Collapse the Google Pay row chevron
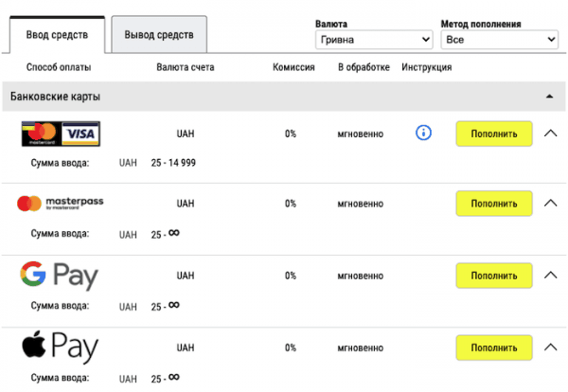568x392 pixels. (x=551, y=276)
